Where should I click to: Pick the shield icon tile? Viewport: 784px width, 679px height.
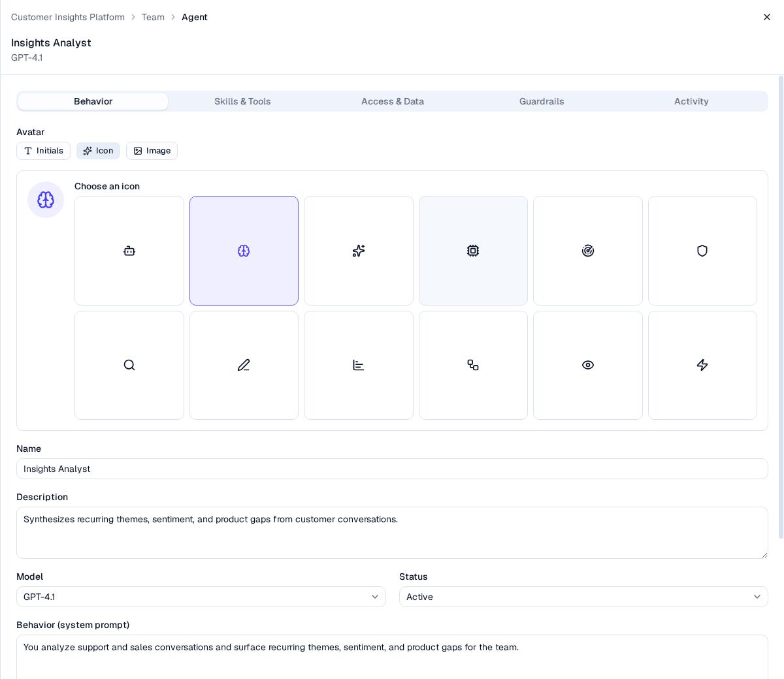(x=702, y=251)
